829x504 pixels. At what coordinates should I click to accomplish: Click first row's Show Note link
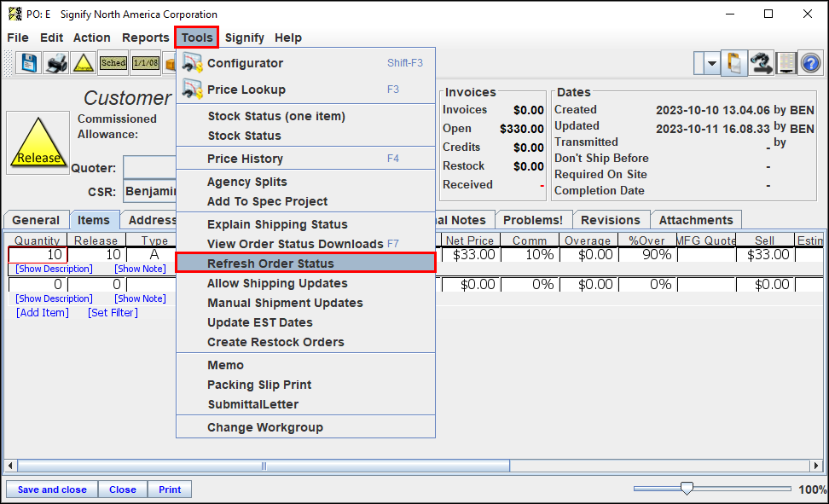point(140,269)
